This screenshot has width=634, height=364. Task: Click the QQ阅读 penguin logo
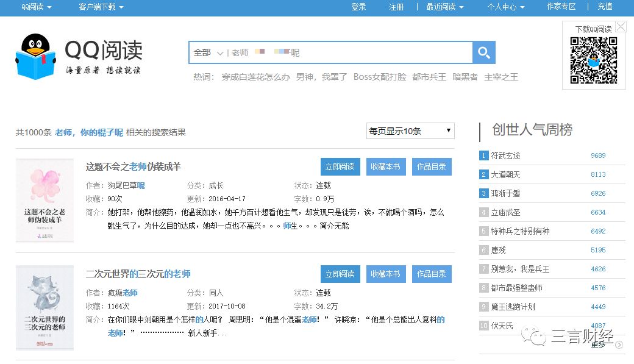point(35,56)
